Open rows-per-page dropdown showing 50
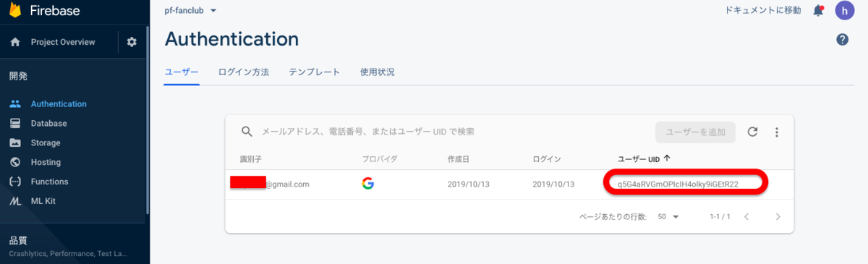 pyautogui.click(x=668, y=216)
